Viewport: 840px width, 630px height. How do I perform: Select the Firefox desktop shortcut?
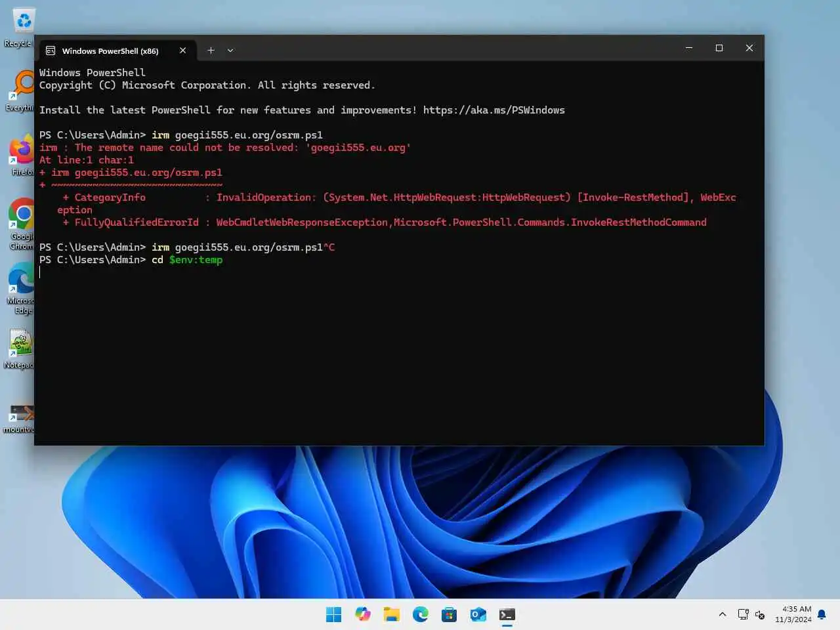21,156
